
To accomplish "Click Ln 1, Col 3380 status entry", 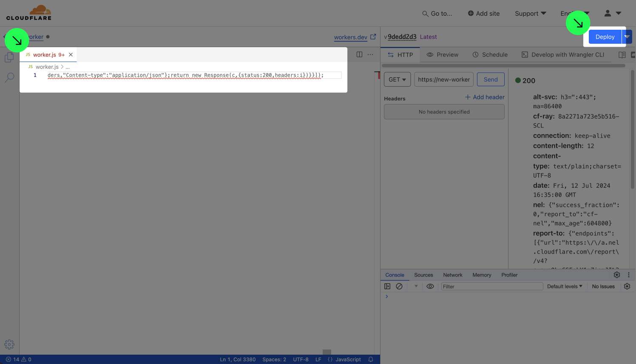I will click(238, 359).
